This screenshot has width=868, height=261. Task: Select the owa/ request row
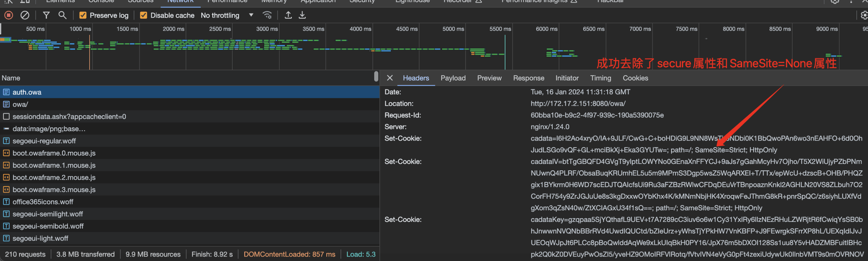[x=20, y=105]
